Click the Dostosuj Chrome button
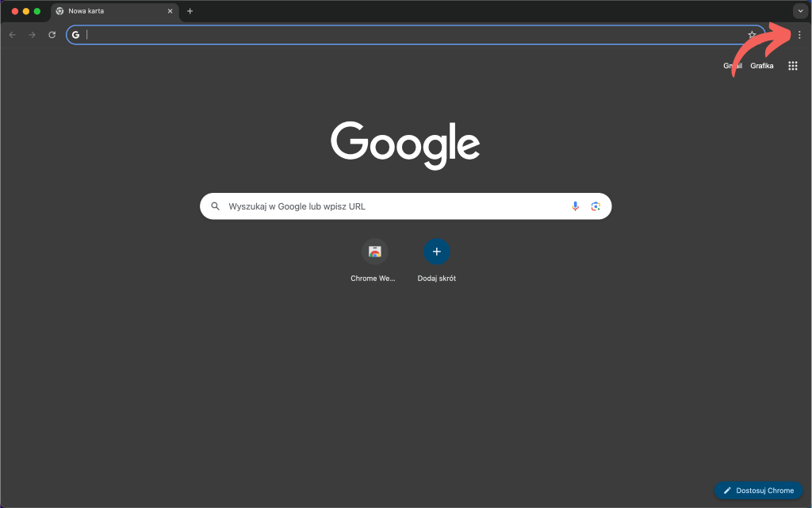The width and height of the screenshot is (812, 508). click(x=759, y=491)
